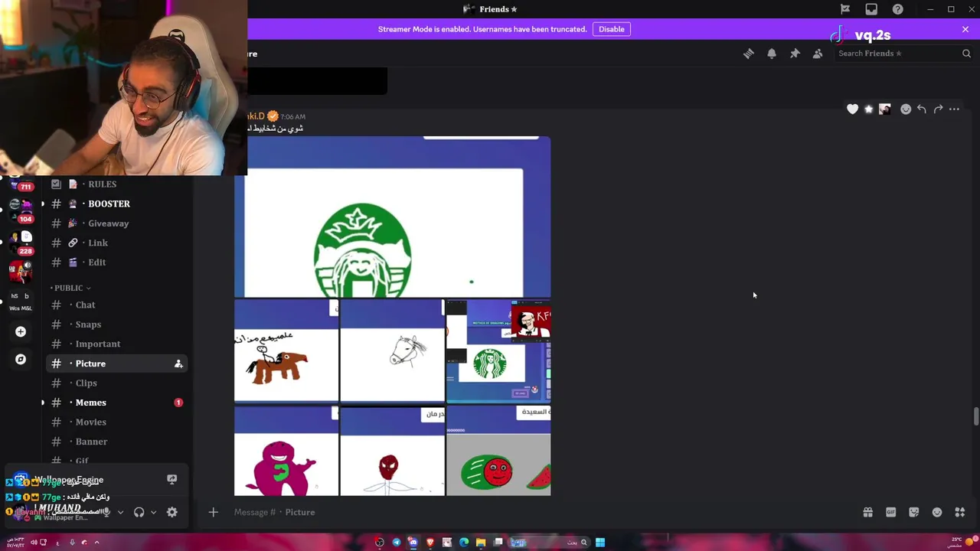Screen dimensions: 980x551
Task: React with the photo custom emoji
Action: click(x=884, y=109)
